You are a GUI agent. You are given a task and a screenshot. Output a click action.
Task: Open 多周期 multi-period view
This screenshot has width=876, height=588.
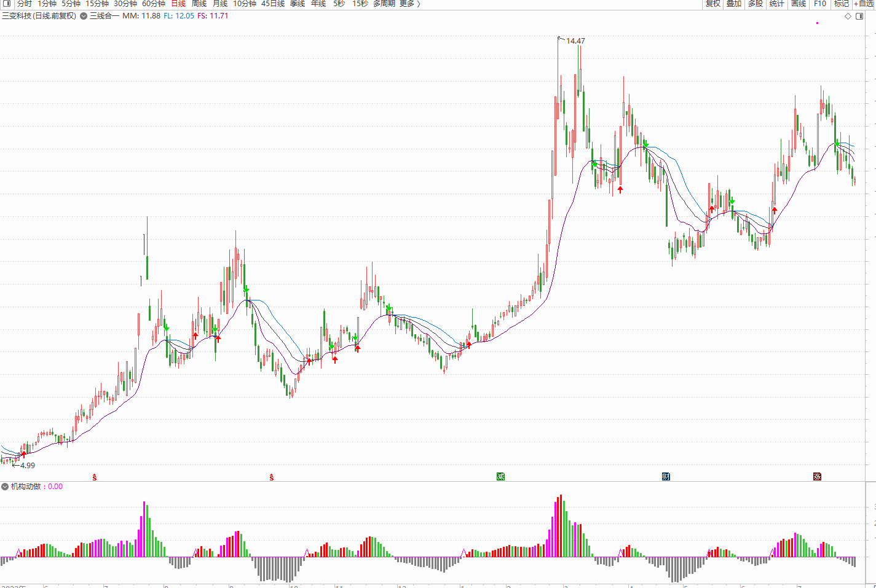click(x=384, y=4)
